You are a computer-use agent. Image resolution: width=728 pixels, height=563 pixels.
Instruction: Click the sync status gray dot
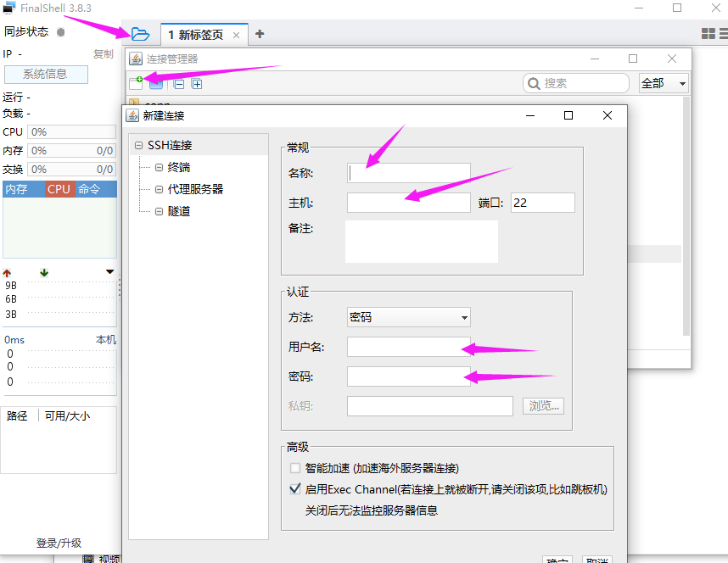61,32
